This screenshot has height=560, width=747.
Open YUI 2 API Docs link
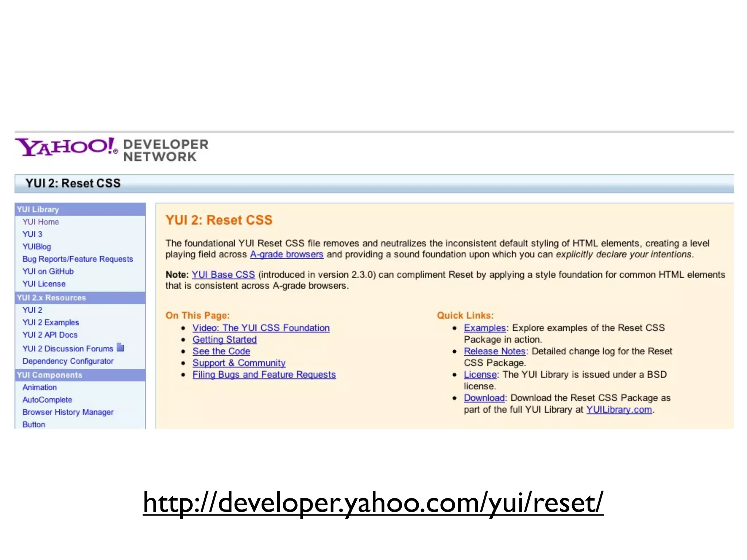point(50,335)
